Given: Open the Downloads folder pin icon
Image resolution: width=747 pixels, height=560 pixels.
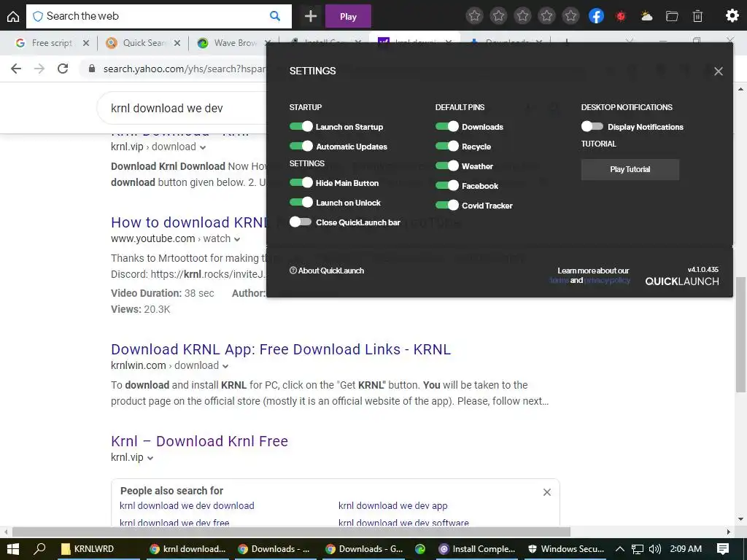Looking at the screenshot, I should tap(672, 16).
